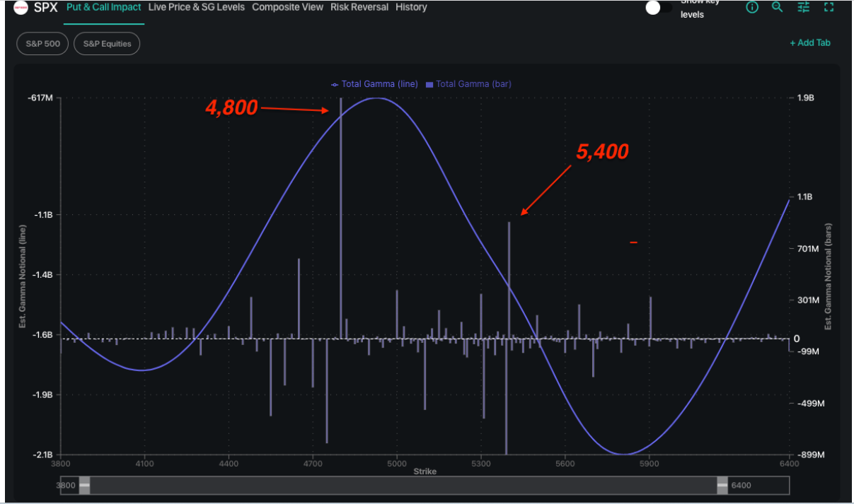Select the S&P 500 chip

42,44
